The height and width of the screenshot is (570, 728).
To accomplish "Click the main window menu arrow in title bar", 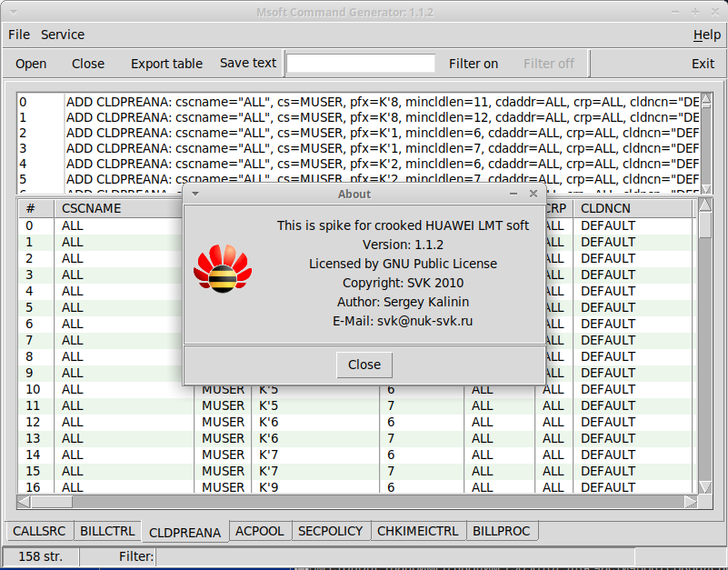I will 14,12.
